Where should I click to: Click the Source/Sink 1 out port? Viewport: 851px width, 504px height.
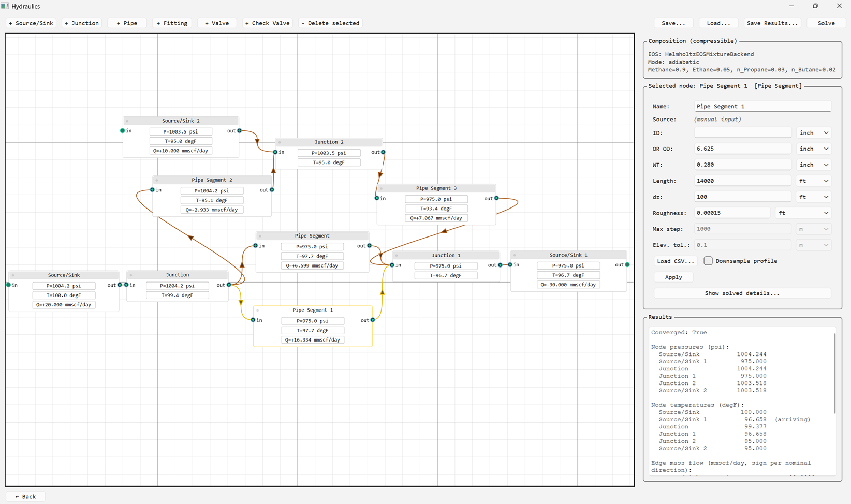pos(627,265)
